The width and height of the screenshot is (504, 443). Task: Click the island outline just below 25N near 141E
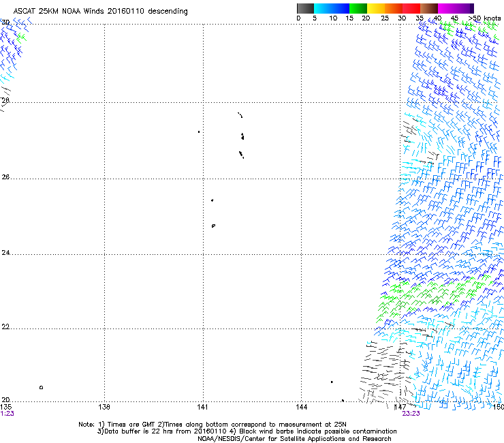pyautogui.click(x=213, y=226)
